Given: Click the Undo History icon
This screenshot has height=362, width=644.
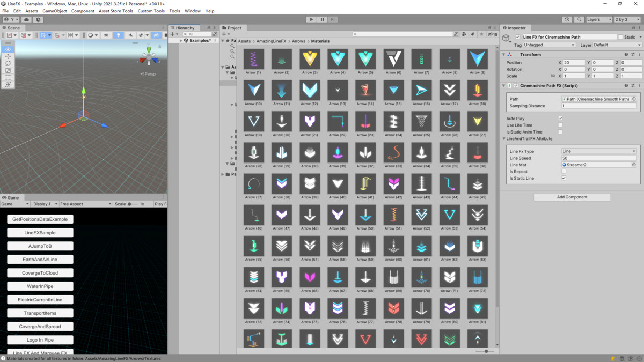Looking at the screenshot, I should coord(567,20).
